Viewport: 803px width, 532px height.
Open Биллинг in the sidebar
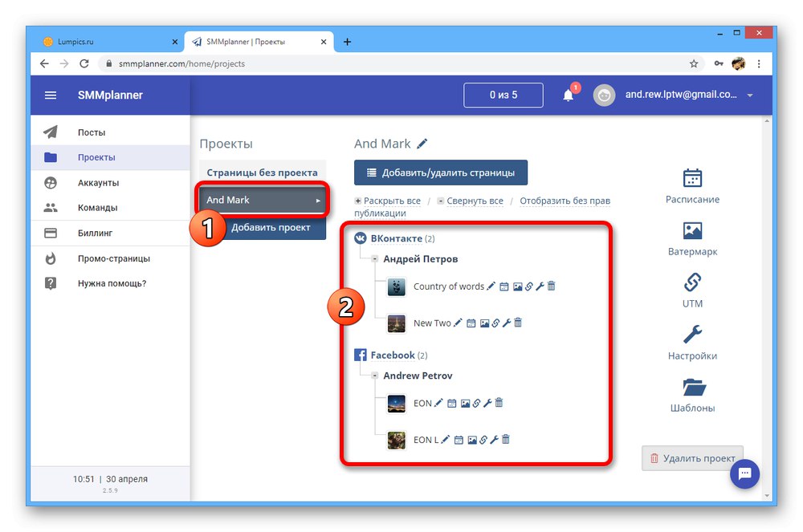111,233
